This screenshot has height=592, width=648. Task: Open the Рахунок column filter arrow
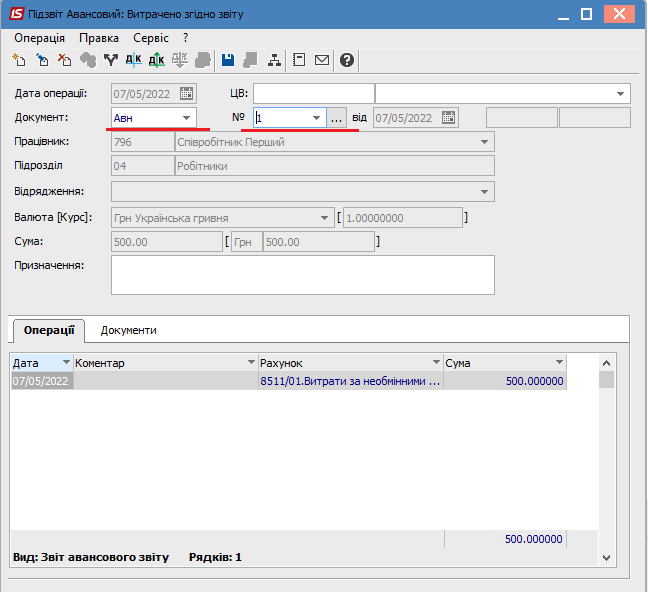[436, 363]
